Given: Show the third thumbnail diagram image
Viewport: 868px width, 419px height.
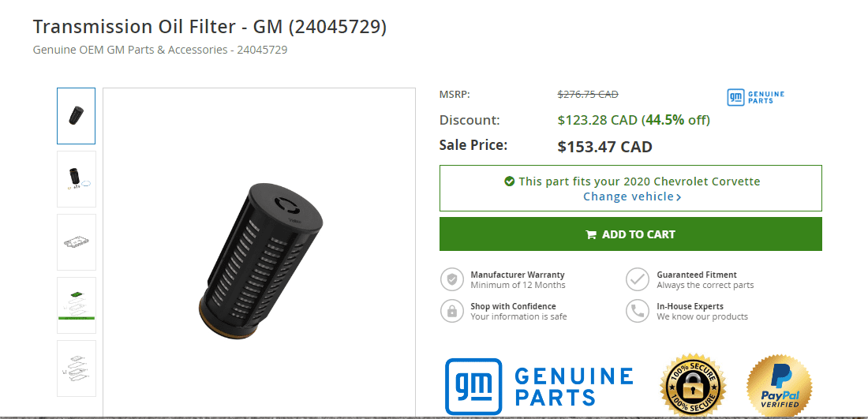Looking at the screenshot, I should click(x=77, y=242).
